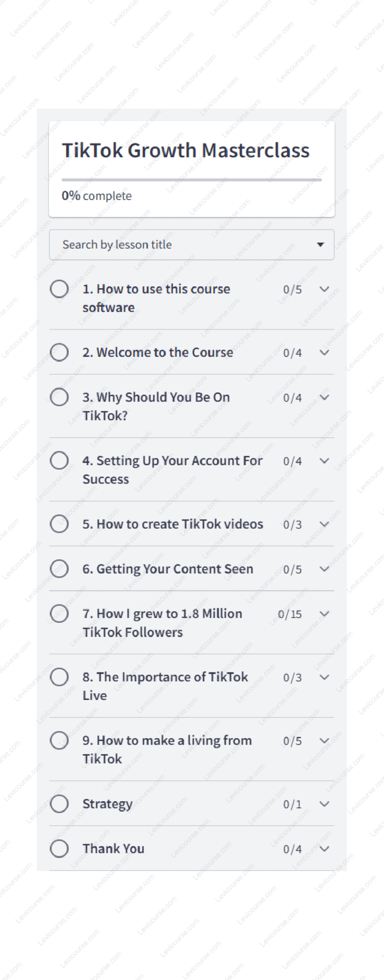Toggle completion circle next to Strategy
This screenshot has width=384, height=980.
[59, 804]
